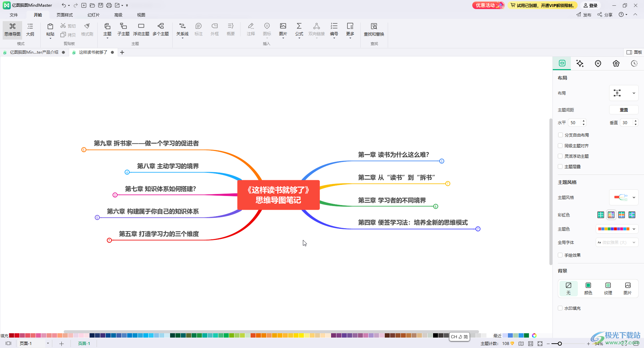Switch to 大纲 outline mode
This screenshot has width=644, height=348.
[x=30, y=30]
